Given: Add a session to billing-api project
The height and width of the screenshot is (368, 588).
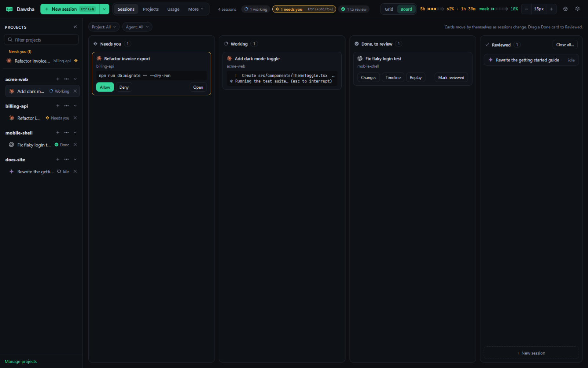Looking at the screenshot, I should 58,106.
